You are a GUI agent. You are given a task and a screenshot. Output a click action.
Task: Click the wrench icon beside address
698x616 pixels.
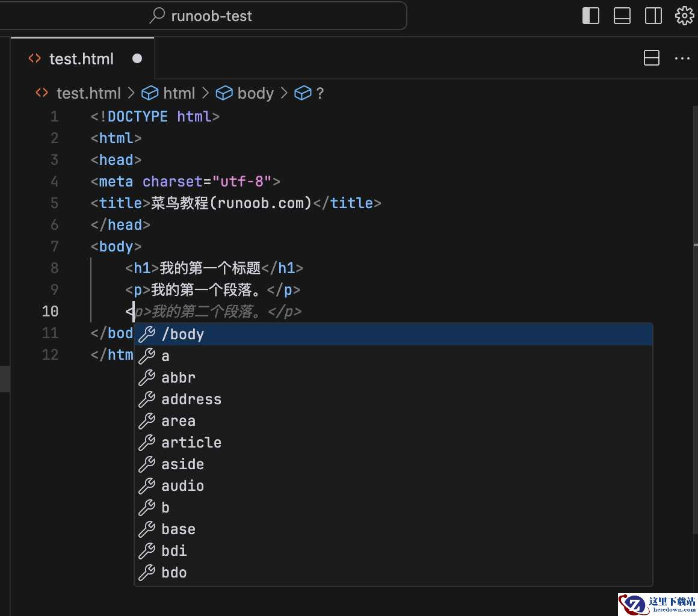[x=147, y=399]
